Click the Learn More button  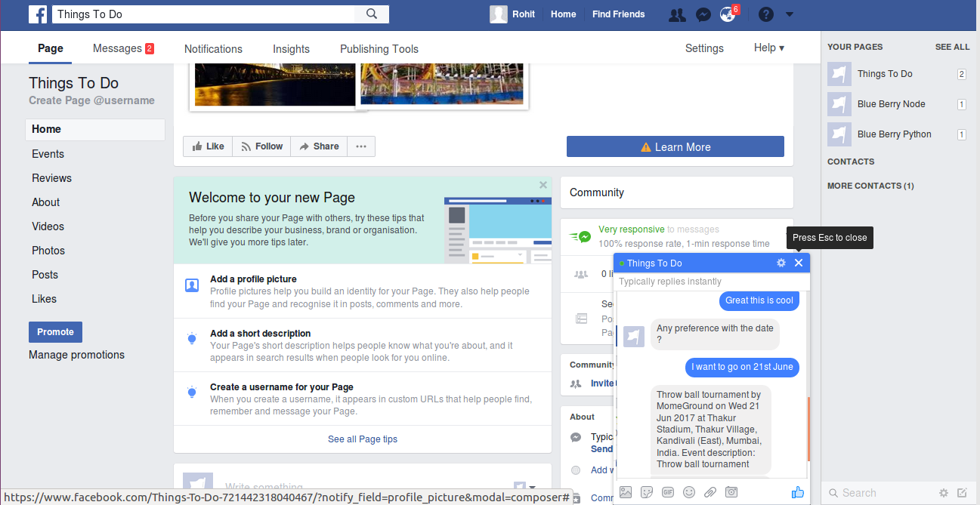(675, 146)
